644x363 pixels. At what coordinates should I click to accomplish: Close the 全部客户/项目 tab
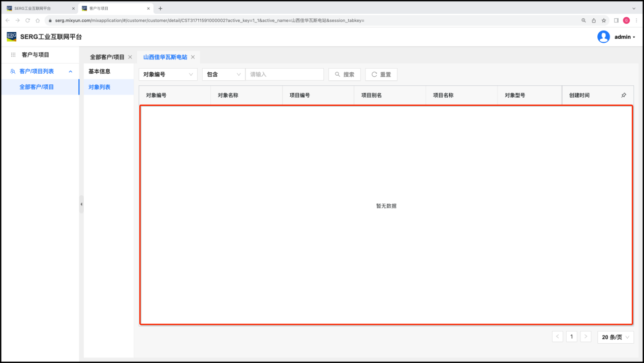point(130,57)
